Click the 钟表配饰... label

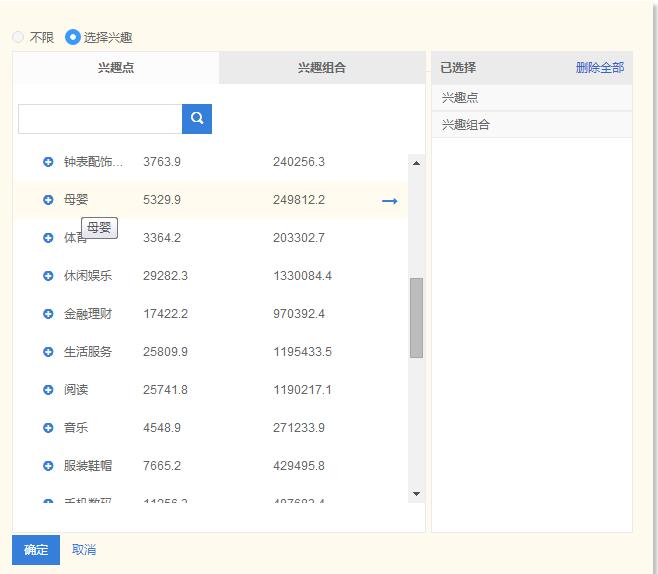pyautogui.click(x=93, y=162)
